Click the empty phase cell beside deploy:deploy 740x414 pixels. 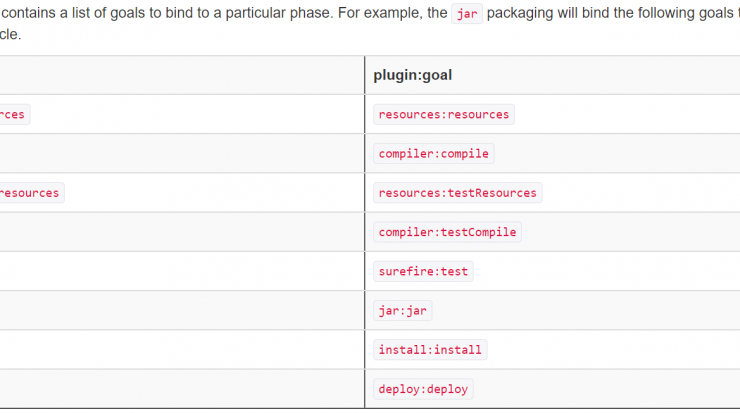click(x=182, y=389)
